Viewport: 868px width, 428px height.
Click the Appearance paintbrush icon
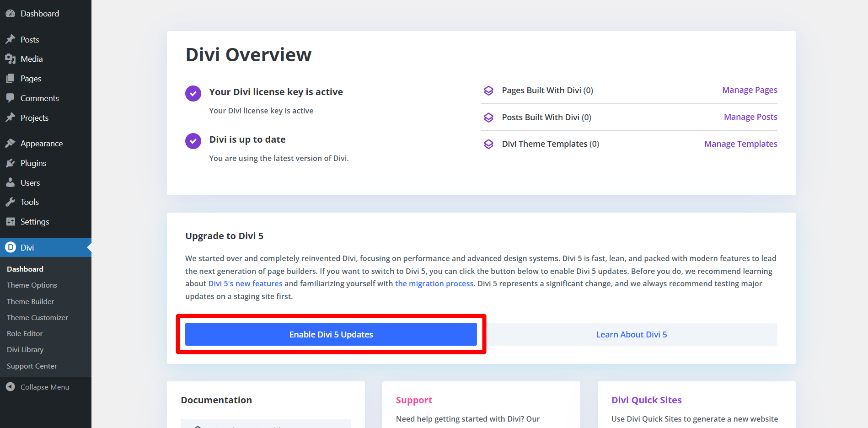(10, 144)
